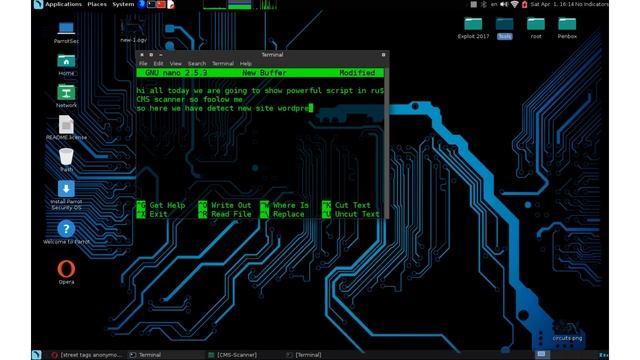Launch terminal from top panel launcher
640x360 pixels.
tap(151, 4)
